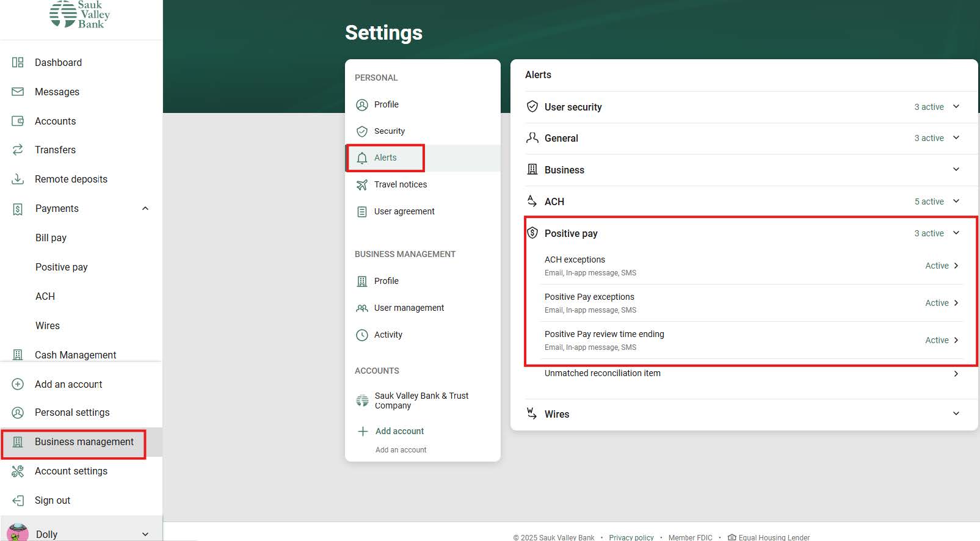The height and width of the screenshot is (541, 980).
Task: Click the Remote deposits download icon
Action: coord(18,179)
